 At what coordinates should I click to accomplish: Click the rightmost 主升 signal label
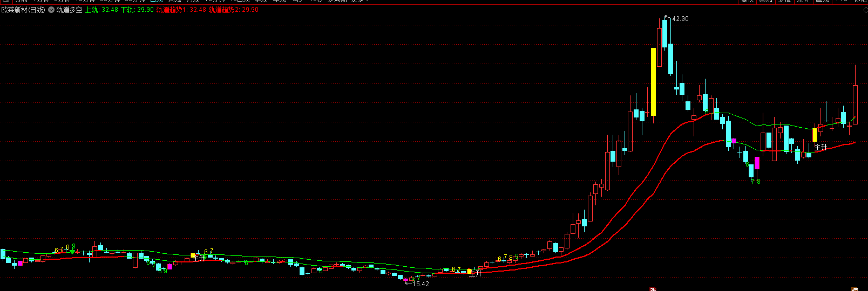tap(820, 147)
